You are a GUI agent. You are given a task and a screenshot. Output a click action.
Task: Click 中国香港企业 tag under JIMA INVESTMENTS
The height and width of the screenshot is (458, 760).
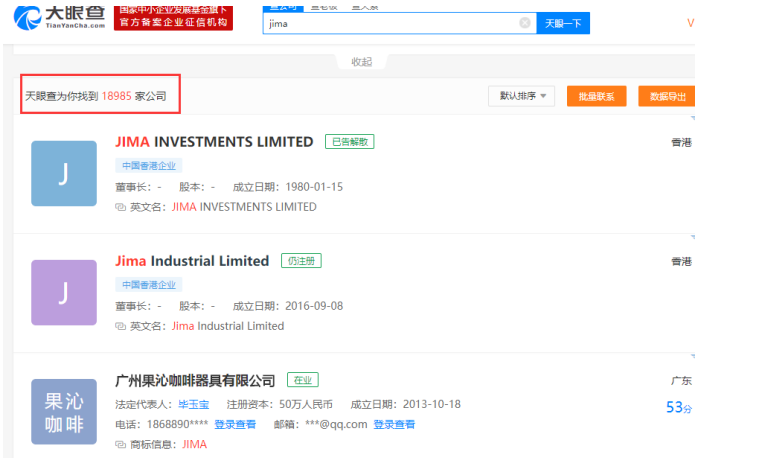click(149, 165)
